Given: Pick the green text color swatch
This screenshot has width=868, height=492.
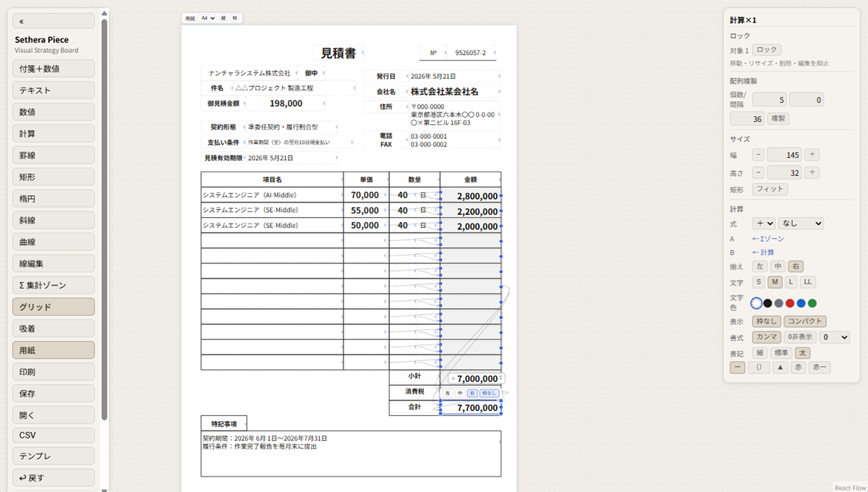Looking at the screenshot, I should [812, 303].
